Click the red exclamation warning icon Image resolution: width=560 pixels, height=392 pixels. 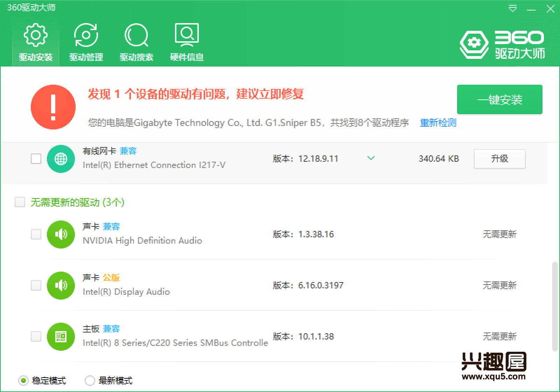[53, 107]
